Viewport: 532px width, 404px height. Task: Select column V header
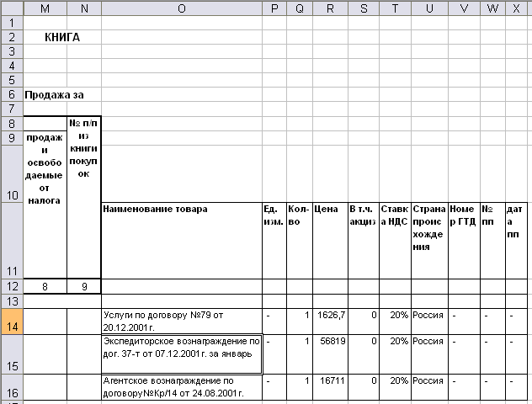pyautogui.click(x=464, y=8)
